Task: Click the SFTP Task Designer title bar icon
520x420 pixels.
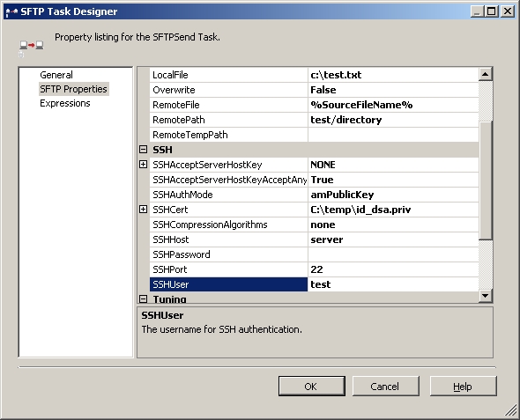Action: coord(11,12)
